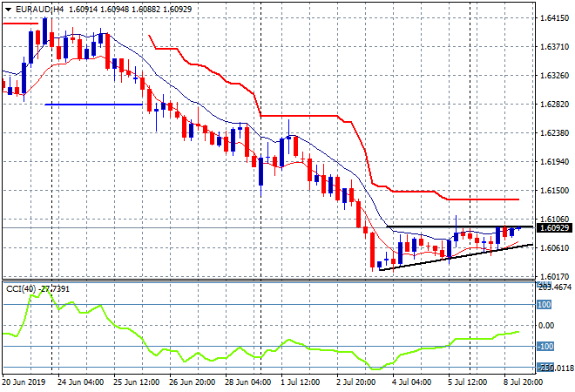
Task: Select the thick red stepped resistance line
Action: tap(301, 116)
